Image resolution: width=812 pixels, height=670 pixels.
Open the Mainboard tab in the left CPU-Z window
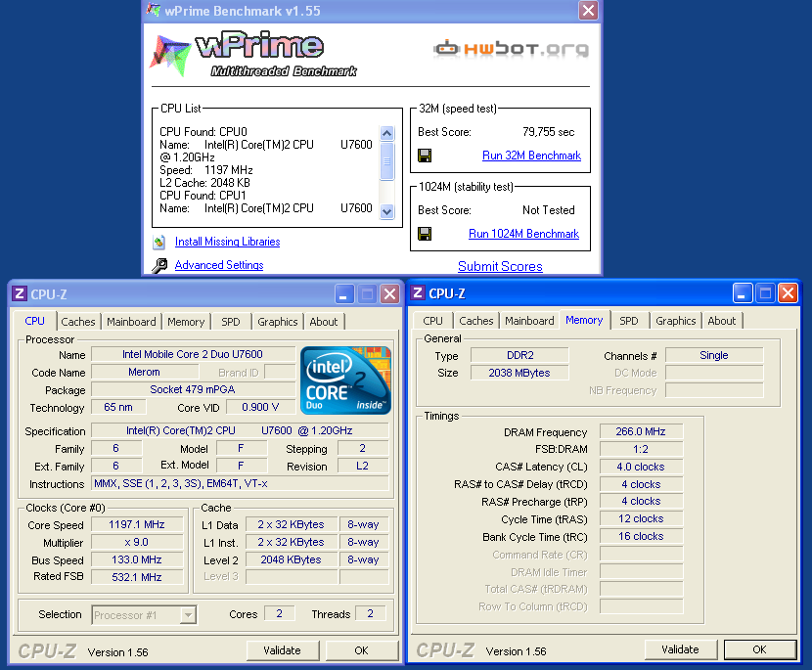[131, 322]
